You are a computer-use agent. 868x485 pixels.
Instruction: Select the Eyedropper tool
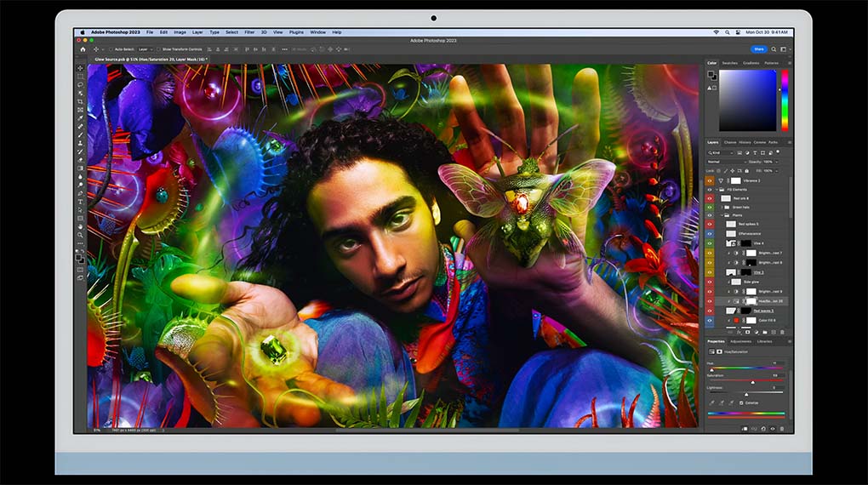(x=81, y=117)
